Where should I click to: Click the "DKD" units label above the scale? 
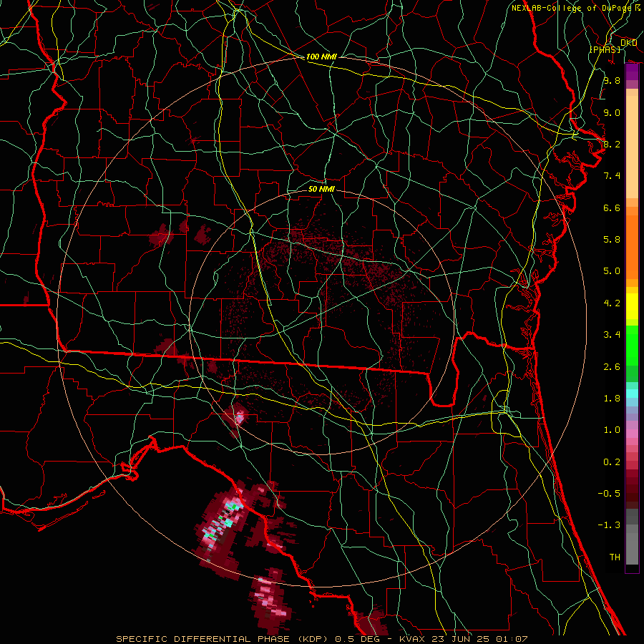629,43
